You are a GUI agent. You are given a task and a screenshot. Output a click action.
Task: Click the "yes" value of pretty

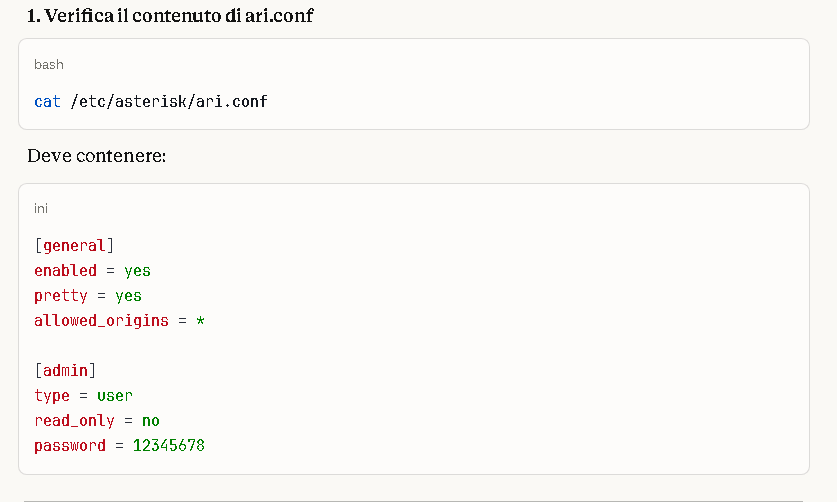point(128,296)
